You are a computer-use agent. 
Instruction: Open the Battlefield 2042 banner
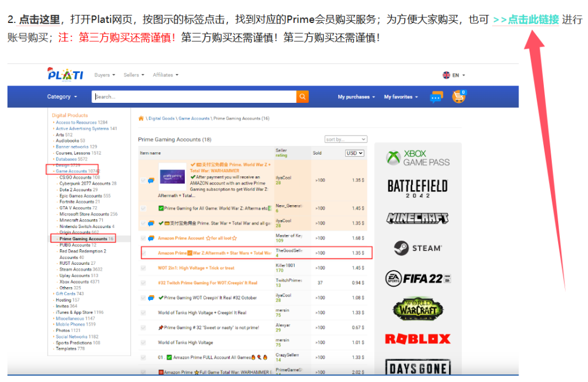point(417,188)
